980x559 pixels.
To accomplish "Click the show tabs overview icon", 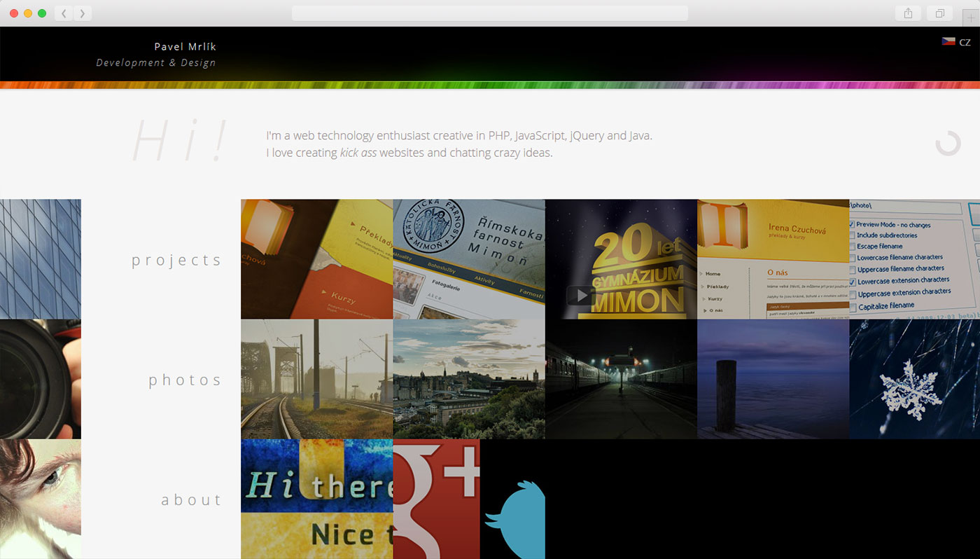I will (939, 13).
